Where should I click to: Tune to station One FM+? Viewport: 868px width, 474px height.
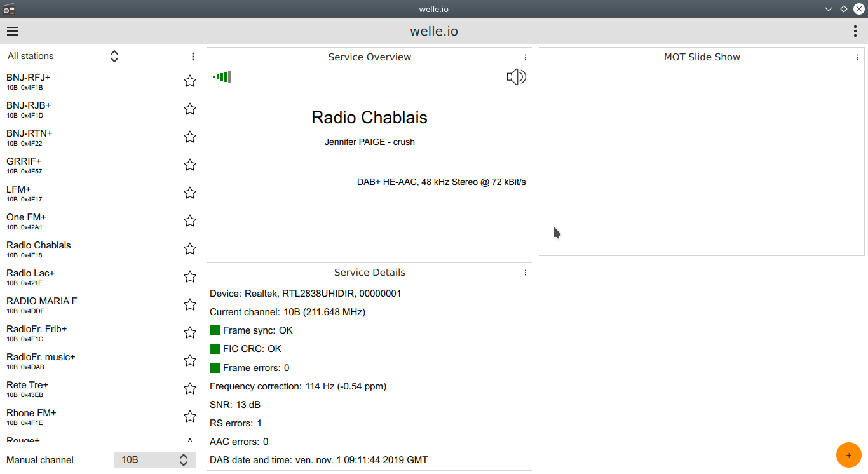(102, 220)
